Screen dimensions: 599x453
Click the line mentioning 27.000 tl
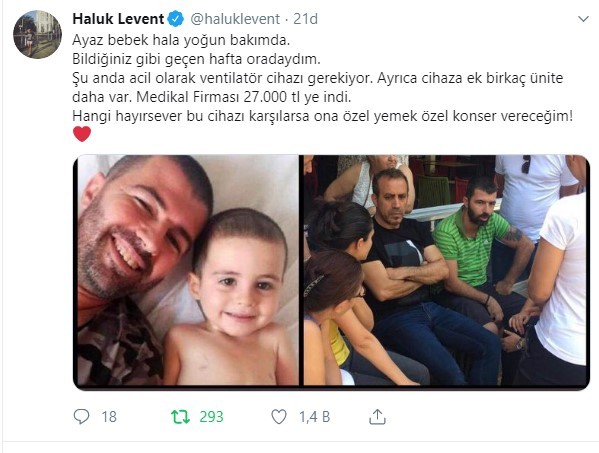coord(211,97)
